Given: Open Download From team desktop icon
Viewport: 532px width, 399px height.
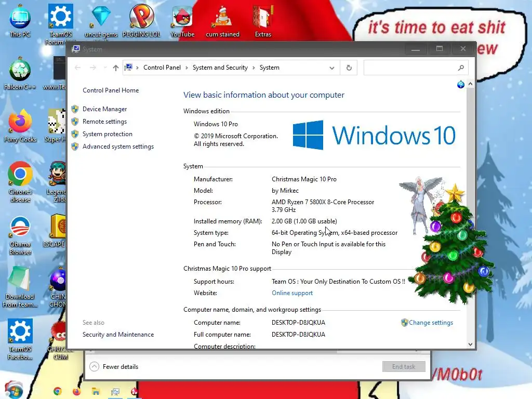Looking at the screenshot, I should (20, 287).
